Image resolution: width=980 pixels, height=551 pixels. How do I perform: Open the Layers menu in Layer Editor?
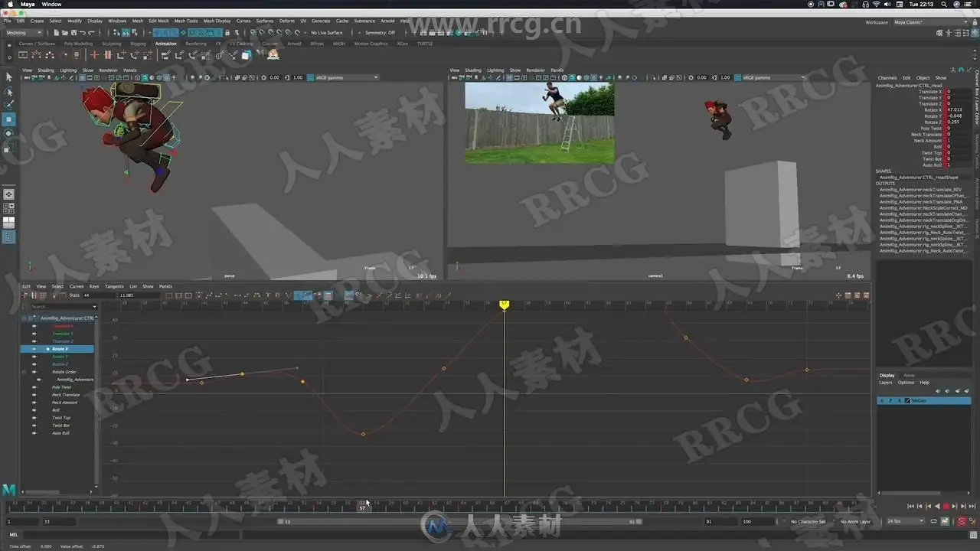886,383
